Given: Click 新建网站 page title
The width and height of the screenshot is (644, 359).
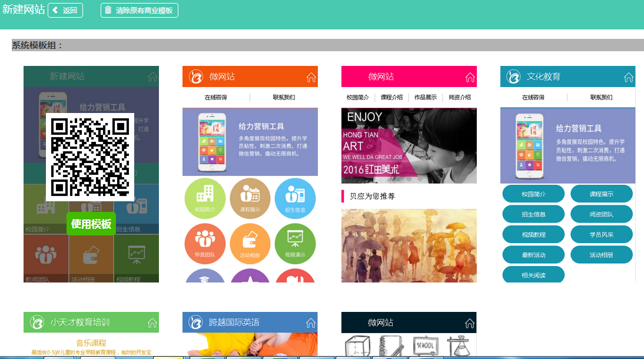Looking at the screenshot, I should click(24, 9).
